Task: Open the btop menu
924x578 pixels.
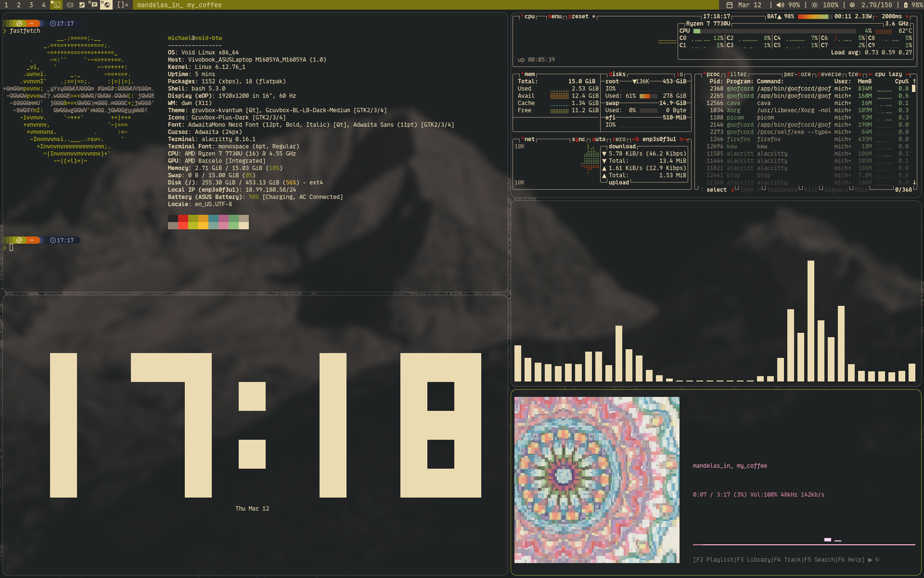Action: coord(555,16)
